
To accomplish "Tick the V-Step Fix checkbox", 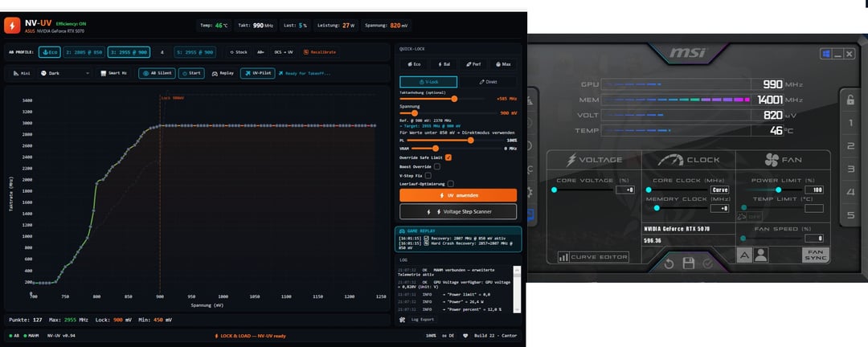I will [428, 175].
